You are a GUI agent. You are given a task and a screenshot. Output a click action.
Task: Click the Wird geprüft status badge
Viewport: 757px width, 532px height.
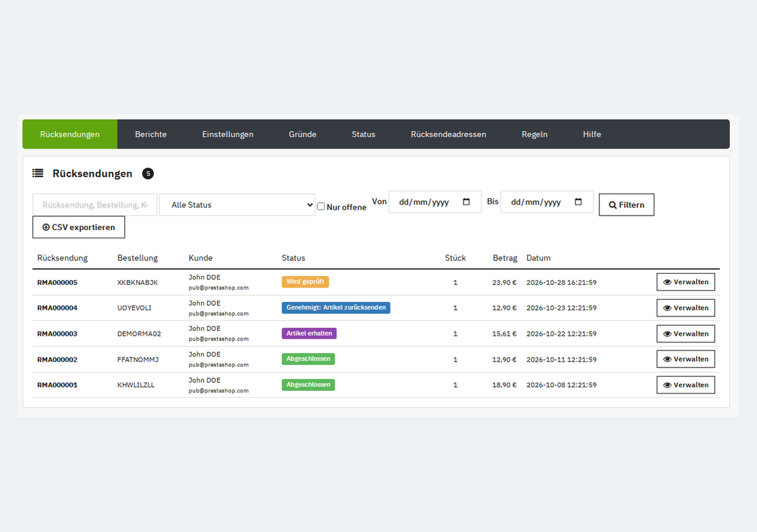(305, 282)
